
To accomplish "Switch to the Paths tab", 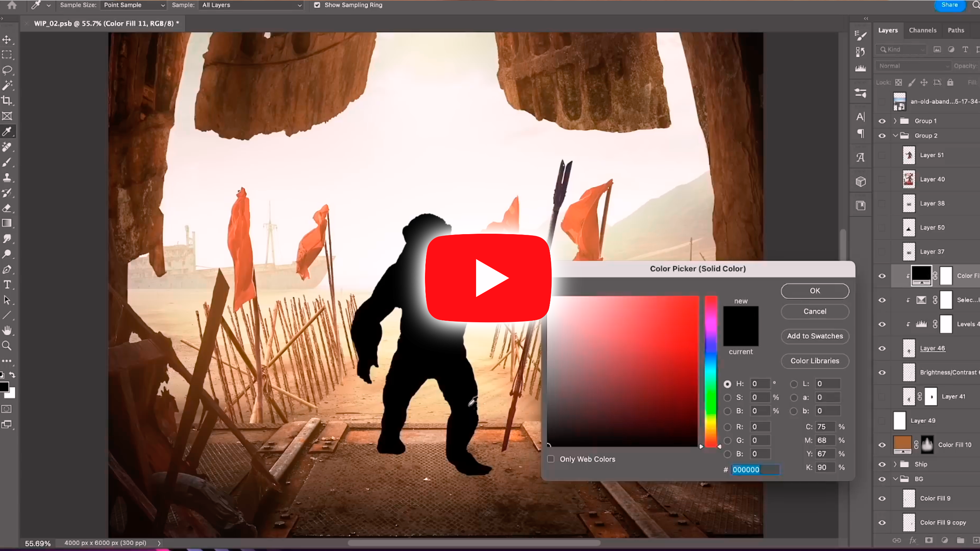I will pos(956,30).
